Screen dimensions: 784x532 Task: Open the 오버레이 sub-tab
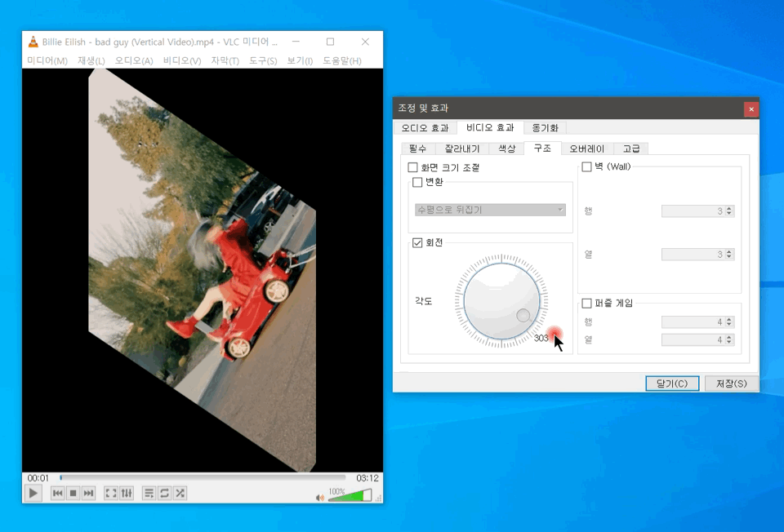(x=587, y=149)
